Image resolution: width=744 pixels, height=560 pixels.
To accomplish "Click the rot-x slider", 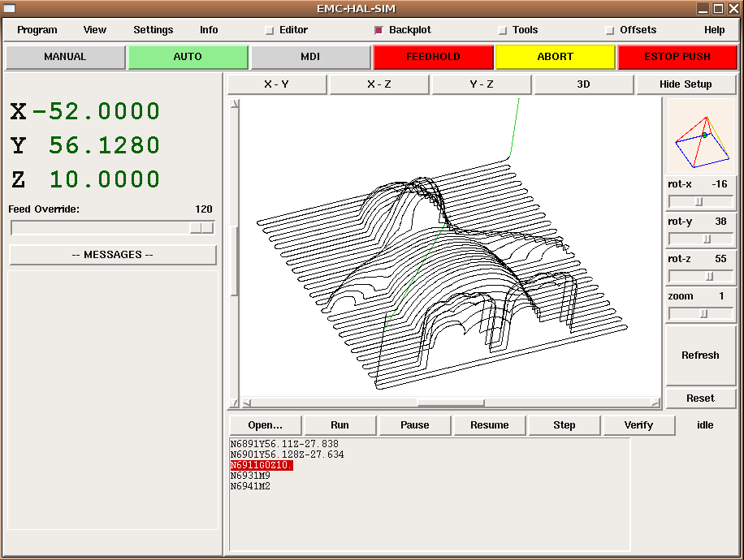I will (699, 201).
